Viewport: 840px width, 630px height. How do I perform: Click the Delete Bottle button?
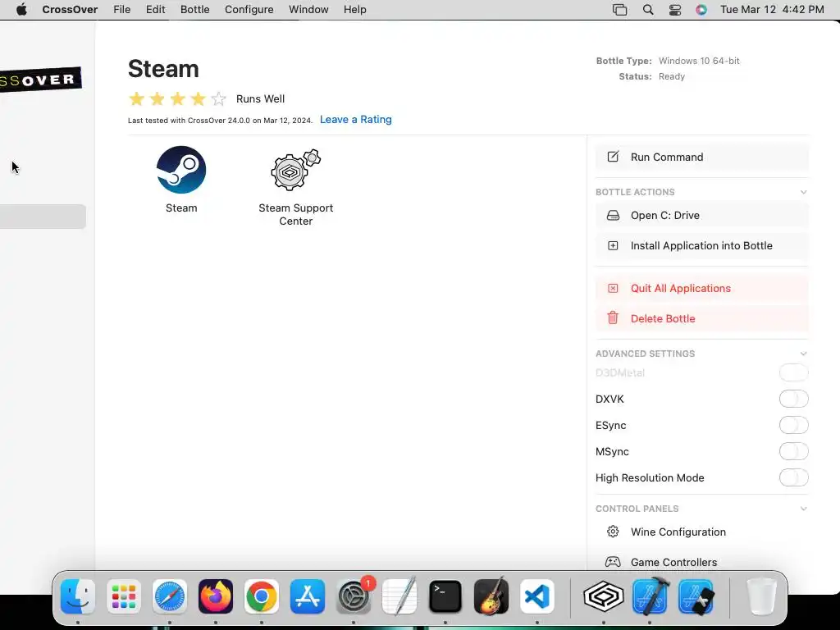coord(702,318)
